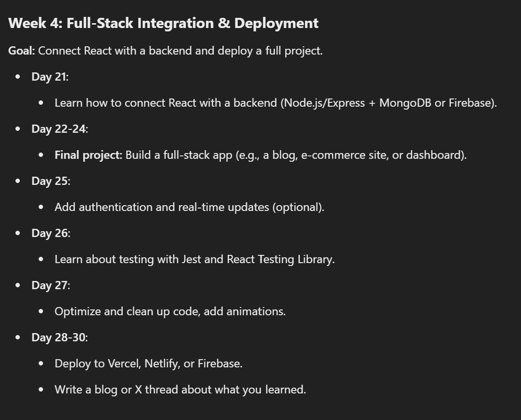Select the Day 26 bullet label

pyautogui.click(x=51, y=233)
